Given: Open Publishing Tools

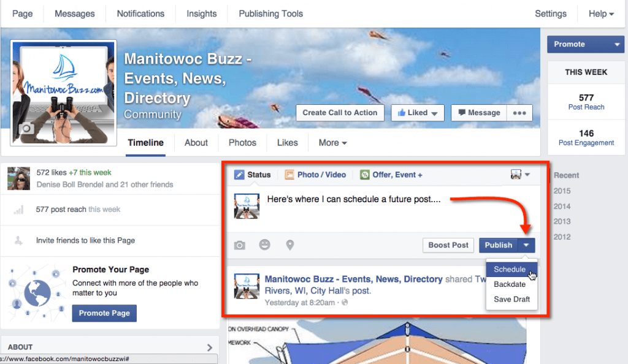Looking at the screenshot, I should (270, 13).
